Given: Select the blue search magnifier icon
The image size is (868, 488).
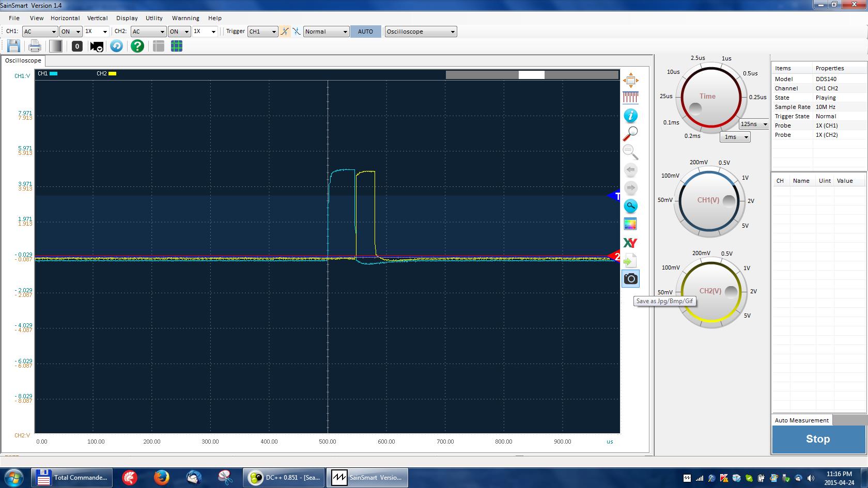Looking at the screenshot, I should (x=630, y=206).
